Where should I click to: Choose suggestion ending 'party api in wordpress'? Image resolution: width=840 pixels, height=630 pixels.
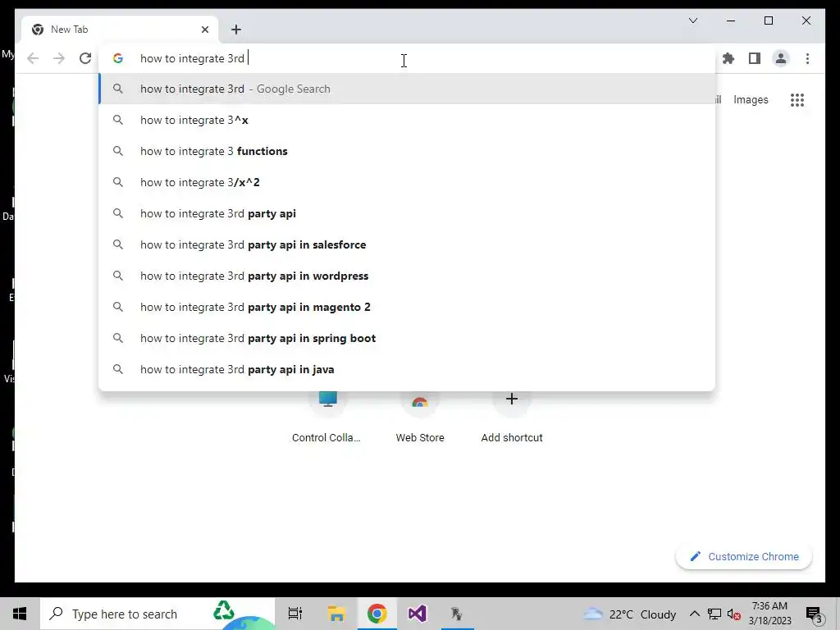pyautogui.click(x=407, y=276)
